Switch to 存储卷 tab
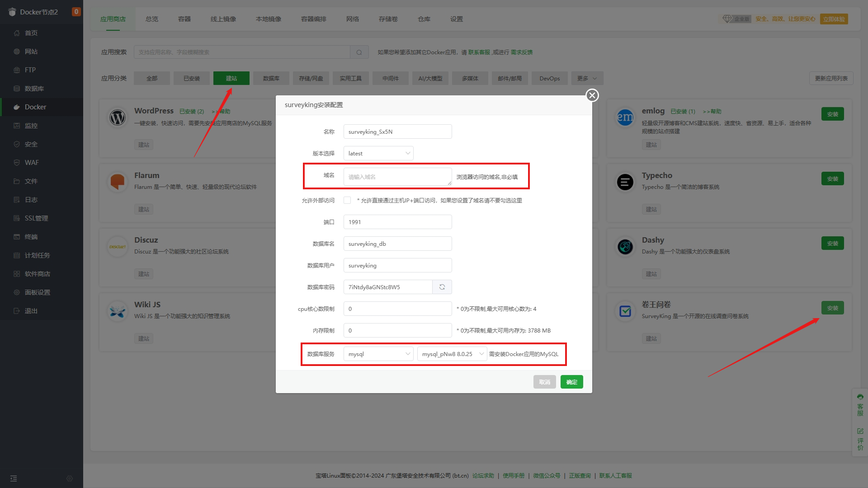 (x=388, y=19)
